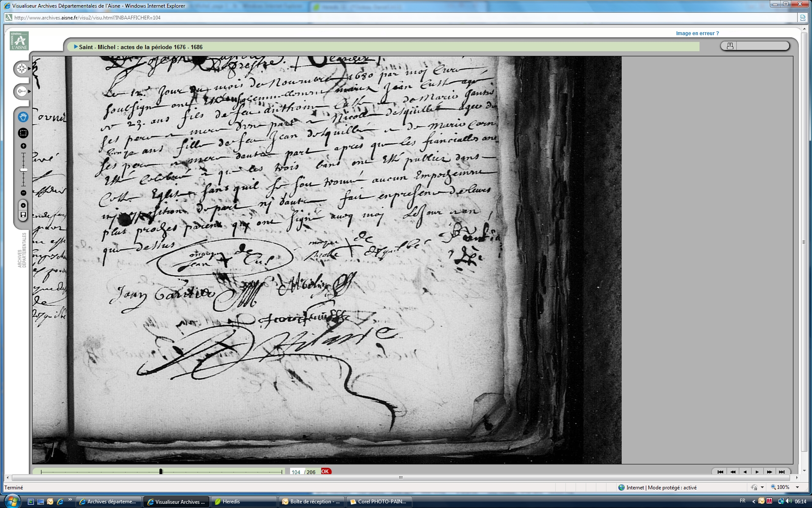This screenshot has width=812, height=508.
Task: Open the compass navigation tool
Action: [x=22, y=69]
